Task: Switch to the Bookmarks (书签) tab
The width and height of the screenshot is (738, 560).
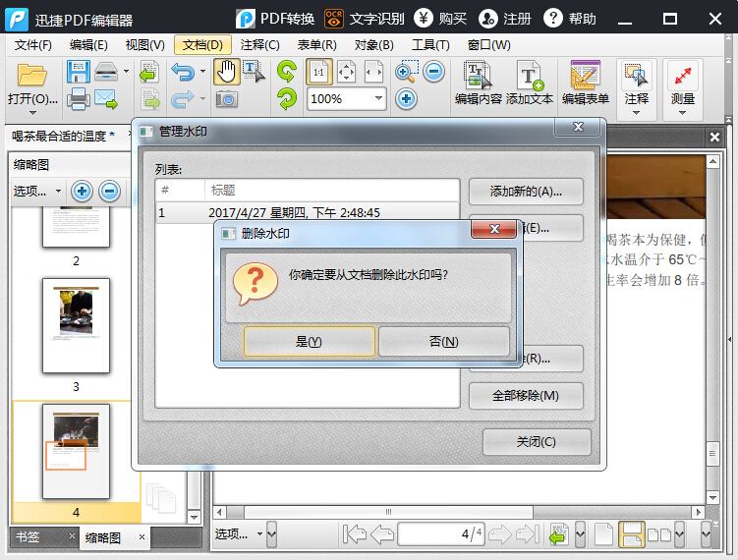Action: (27, 537)
